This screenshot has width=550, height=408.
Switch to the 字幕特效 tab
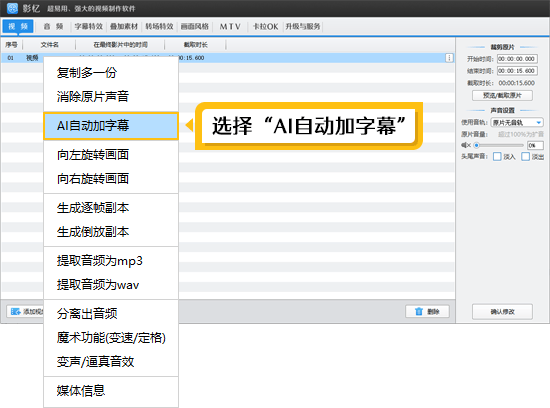coord(88,26)
